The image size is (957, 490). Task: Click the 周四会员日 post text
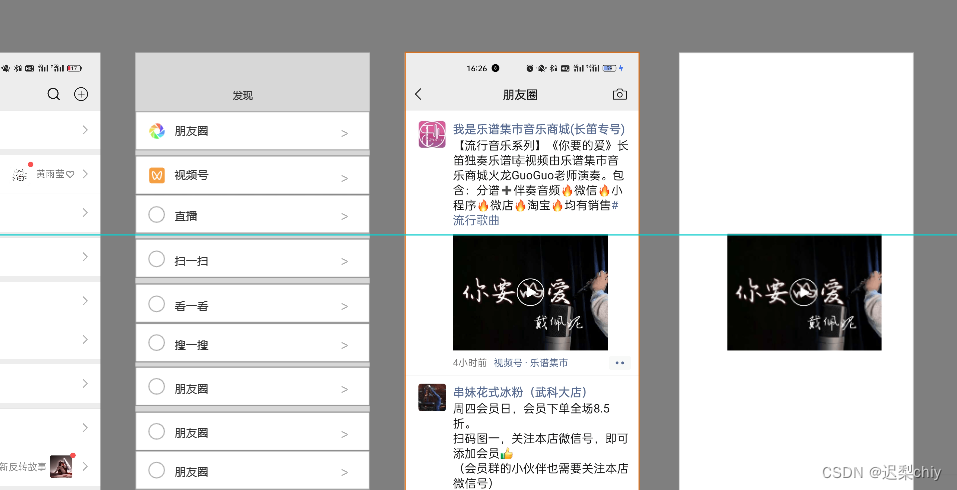[531, 416]
